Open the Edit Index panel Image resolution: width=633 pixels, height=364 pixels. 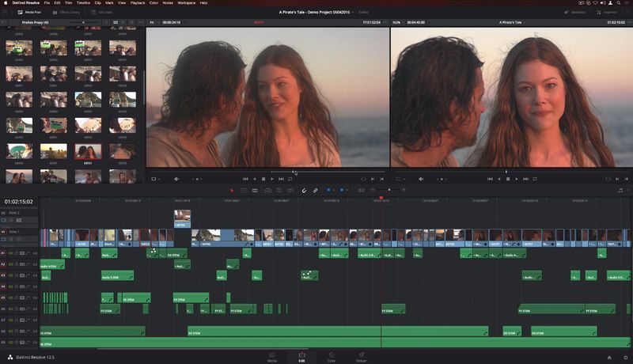coord(102,12)
